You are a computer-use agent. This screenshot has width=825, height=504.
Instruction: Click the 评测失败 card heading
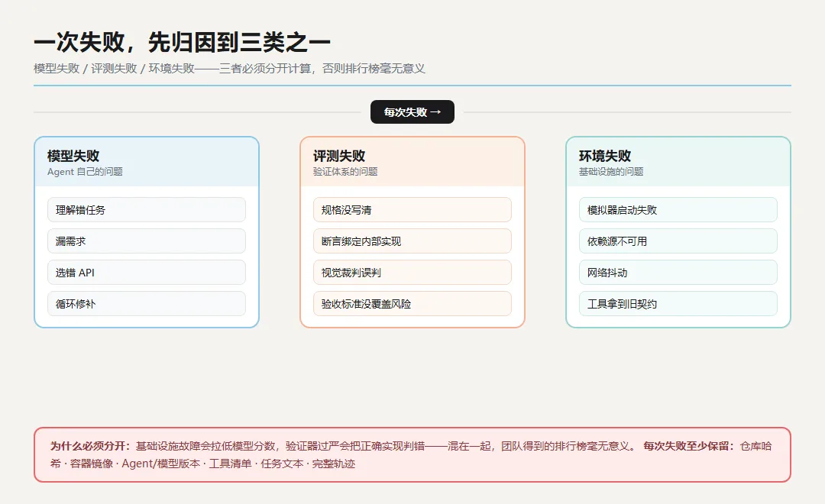(339, 156)
